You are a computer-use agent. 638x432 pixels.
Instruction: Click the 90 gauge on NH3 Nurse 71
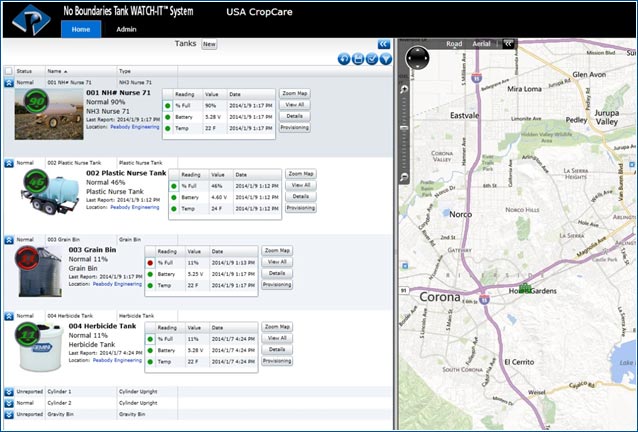coord(36,101)
